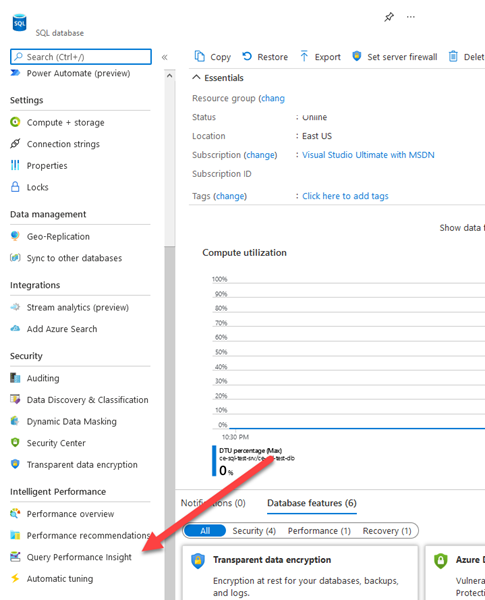Screen dimensions: 485x600
Task: Click here to add tags link
Action: click(x=345, y=196)
